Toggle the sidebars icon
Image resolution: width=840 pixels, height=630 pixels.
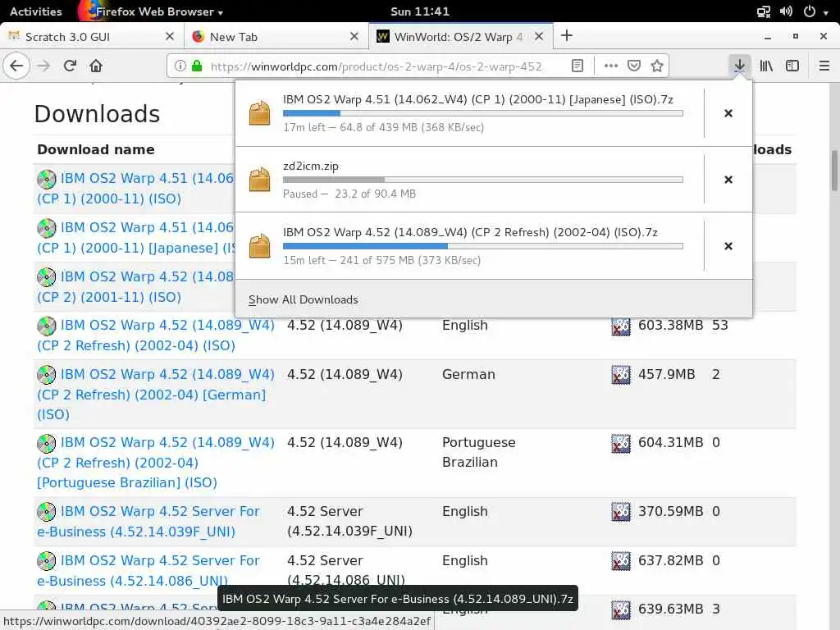(x=792, y=66)
